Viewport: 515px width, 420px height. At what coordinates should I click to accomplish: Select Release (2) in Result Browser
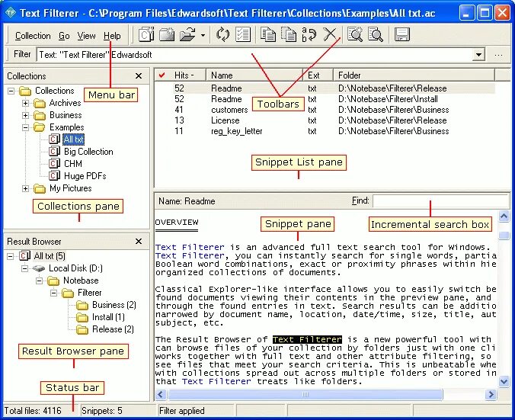pos(113,329)
